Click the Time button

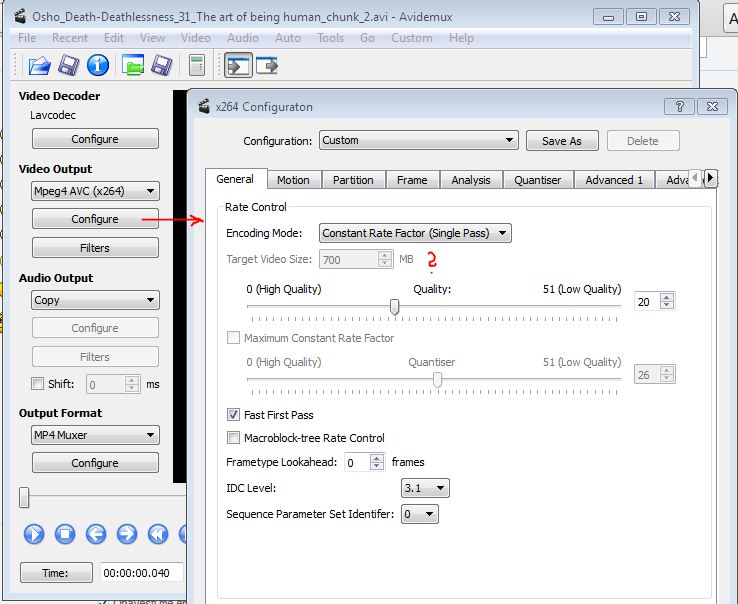56,573
